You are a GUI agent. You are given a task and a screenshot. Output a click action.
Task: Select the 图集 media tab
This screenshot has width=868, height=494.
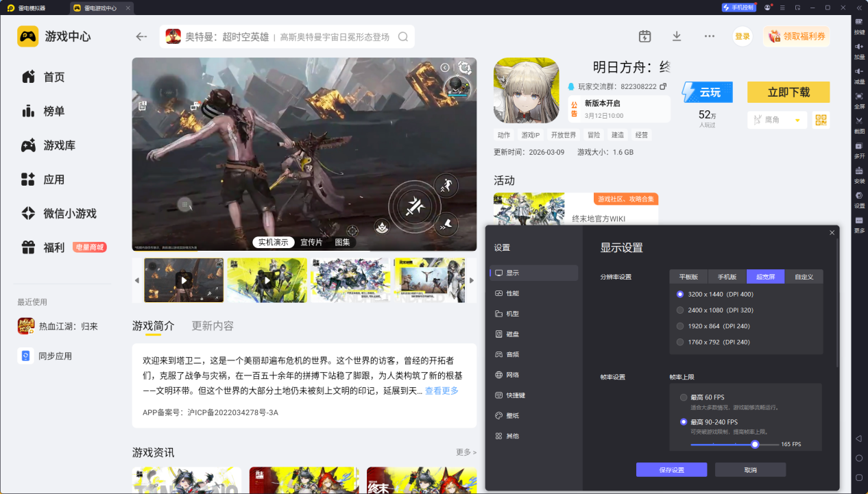pyautogui.click(x=343, y=243)
